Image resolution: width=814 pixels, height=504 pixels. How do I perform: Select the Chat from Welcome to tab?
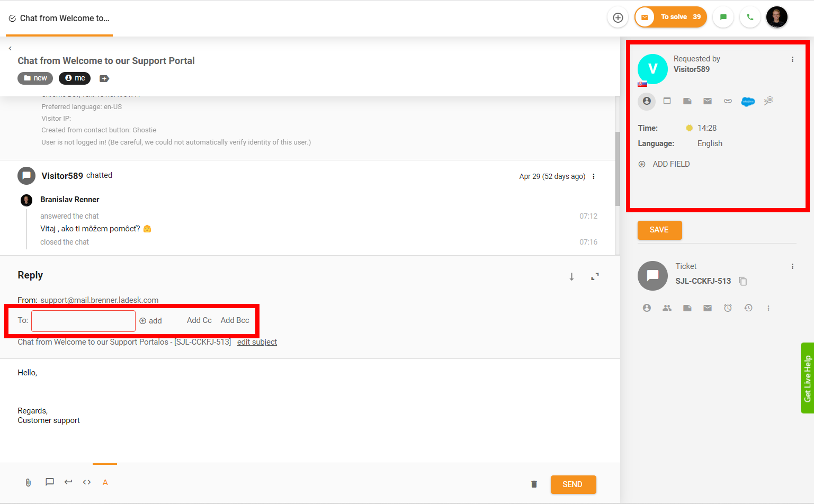[x=59, y=19]
